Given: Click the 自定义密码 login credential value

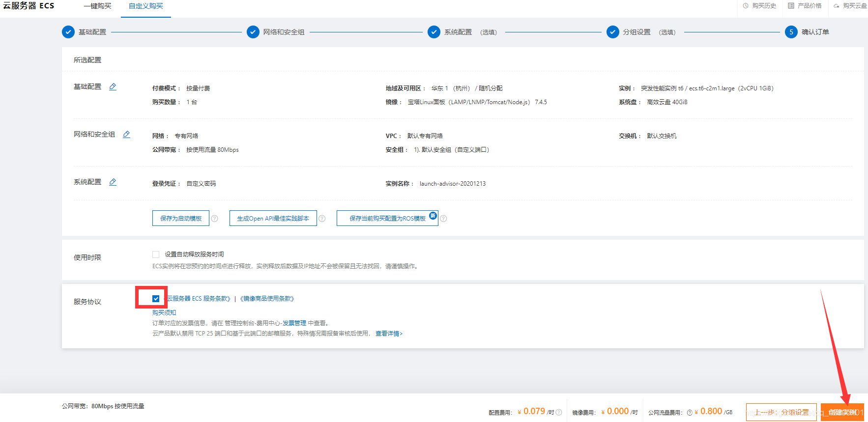Looking at the screenshot, I should coord(201,184).
